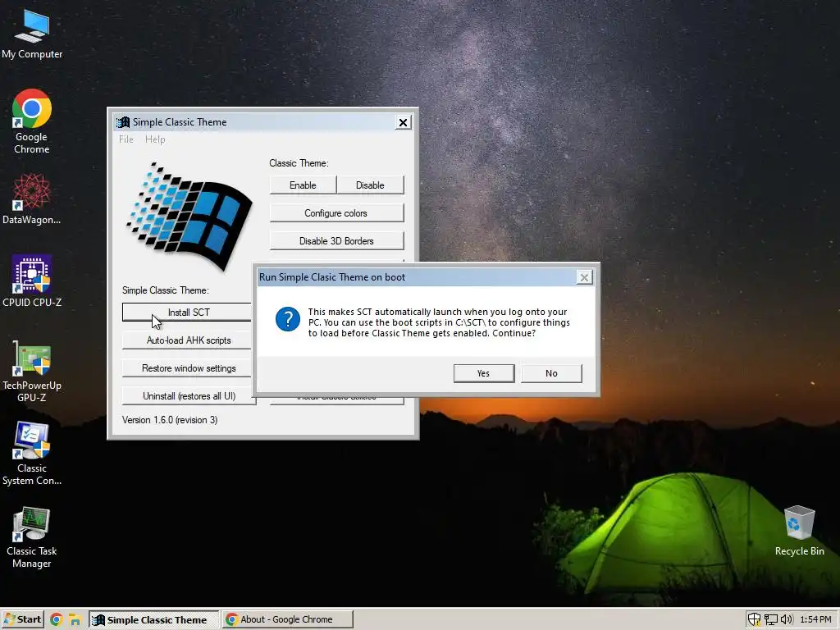Click the Disable classic theme button

[x=370, y=185]
